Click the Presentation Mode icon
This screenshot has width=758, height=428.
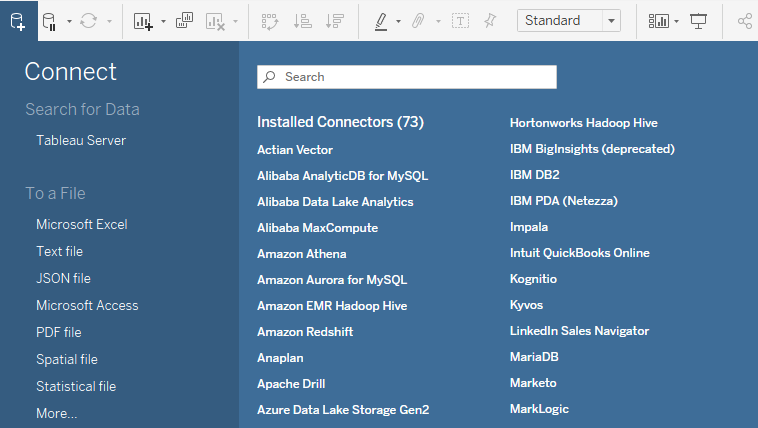[x=698, y=21]
